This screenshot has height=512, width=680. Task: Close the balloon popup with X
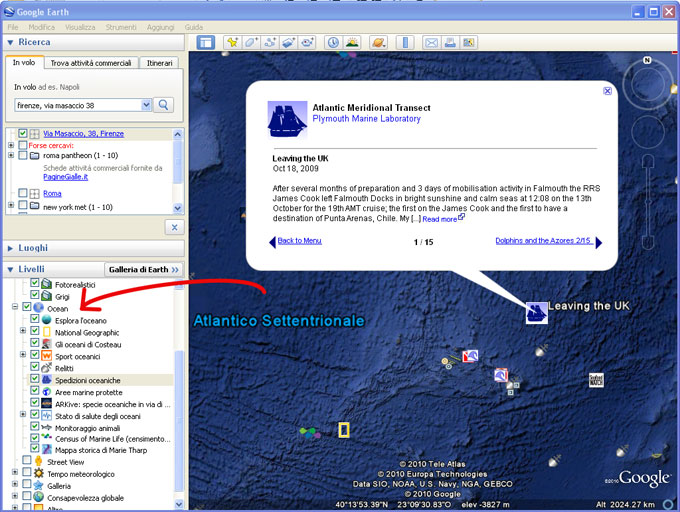pos(607,91)
